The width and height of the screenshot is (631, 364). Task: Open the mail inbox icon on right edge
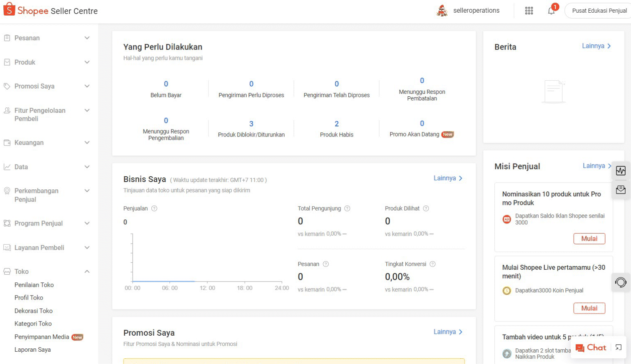pos(620,190)
